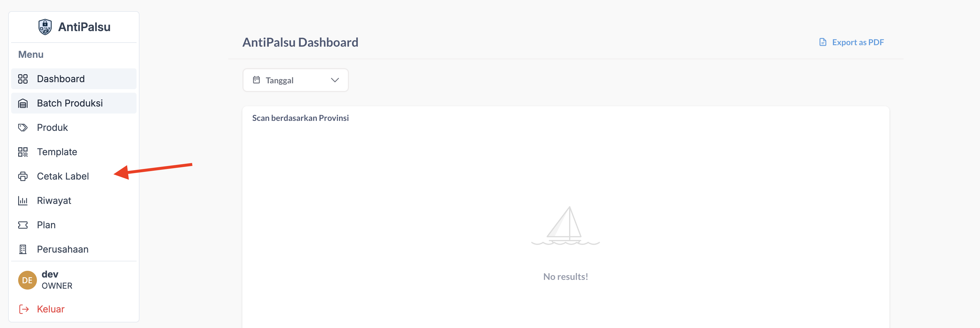The width and height of the screenshot is (980, 328).
Task: Click the calendar icon in Tanggal filter
Action: pos(256,80)
